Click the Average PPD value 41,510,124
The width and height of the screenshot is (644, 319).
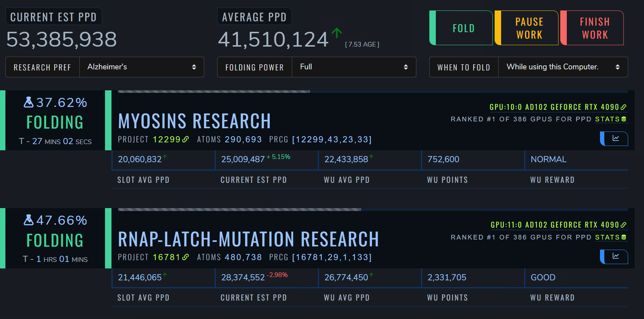click(x=273, y=39)
